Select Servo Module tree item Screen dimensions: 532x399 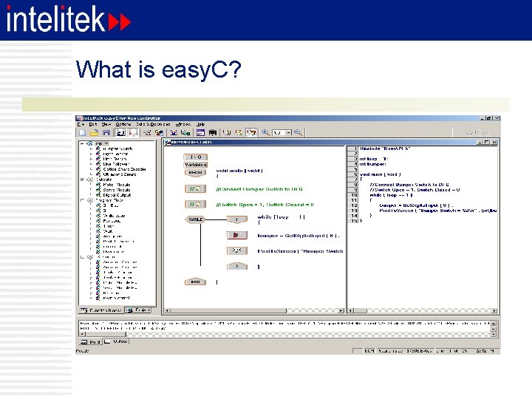(x=117, y=190)
